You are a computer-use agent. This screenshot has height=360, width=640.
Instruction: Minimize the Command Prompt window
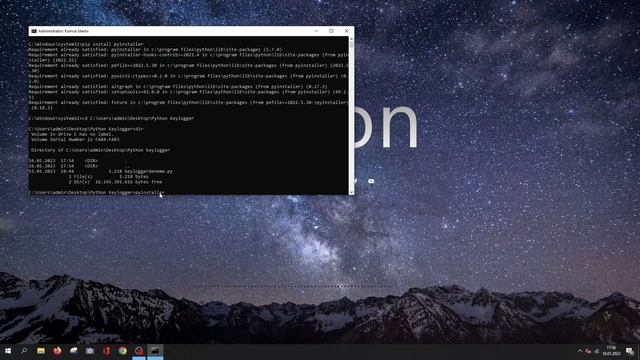(316, 31)
